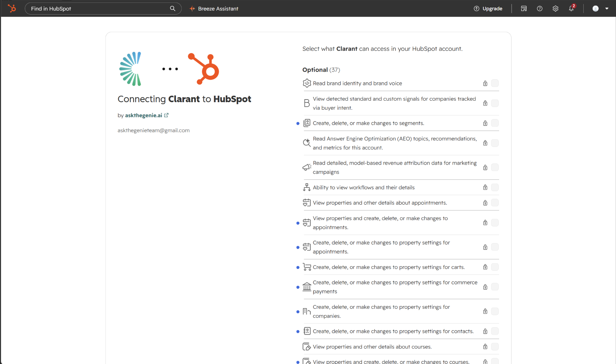This screenshot has width=616, height=364.
Task: Open the Notifications bell icon
Action: [571, 8]
